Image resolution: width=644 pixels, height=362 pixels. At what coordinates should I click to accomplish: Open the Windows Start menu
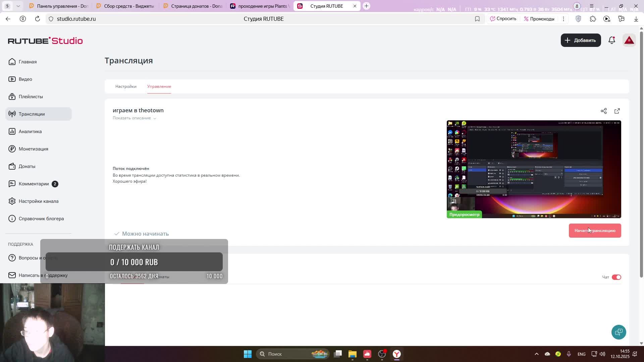tap(248, 354)
